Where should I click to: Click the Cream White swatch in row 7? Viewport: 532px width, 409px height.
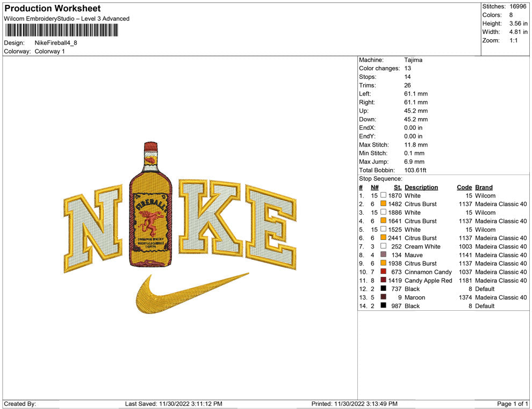383,246
